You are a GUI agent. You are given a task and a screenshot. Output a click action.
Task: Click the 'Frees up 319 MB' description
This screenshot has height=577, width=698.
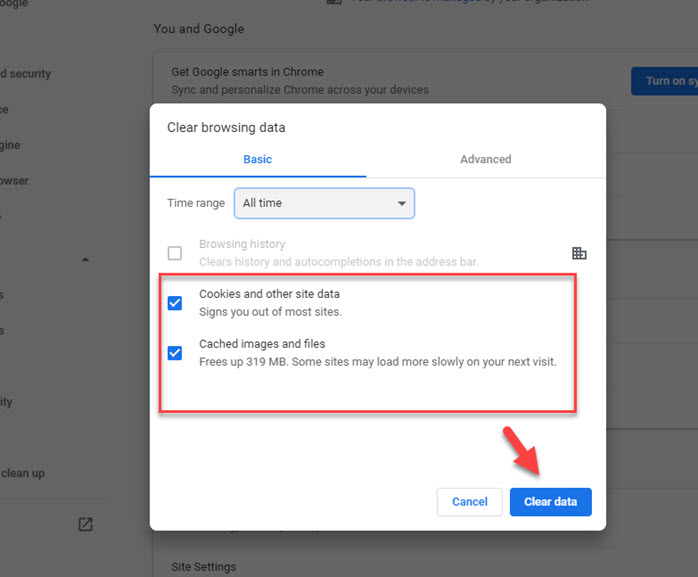tap(378, 362)
